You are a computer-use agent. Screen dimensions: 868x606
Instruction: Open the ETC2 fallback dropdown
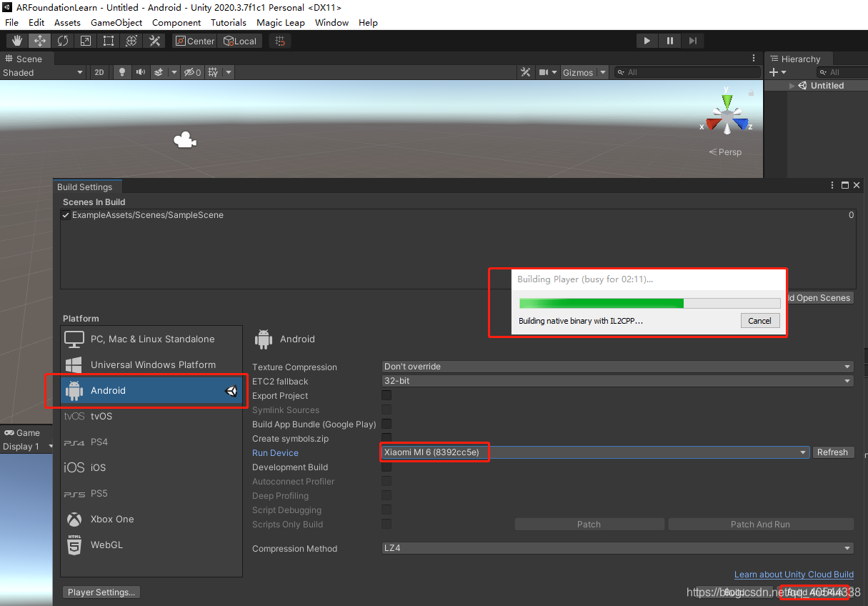pyautogui.click(x=618, y=381)
